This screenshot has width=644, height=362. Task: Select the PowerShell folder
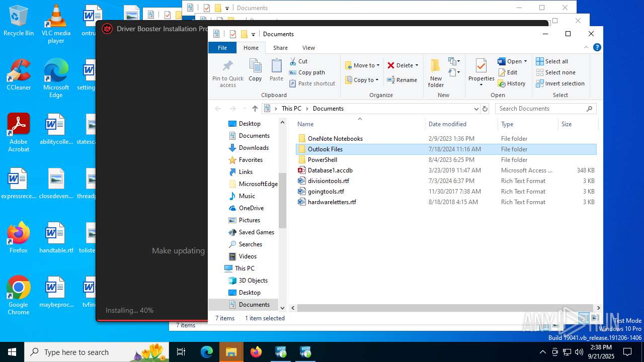(322, 160)
